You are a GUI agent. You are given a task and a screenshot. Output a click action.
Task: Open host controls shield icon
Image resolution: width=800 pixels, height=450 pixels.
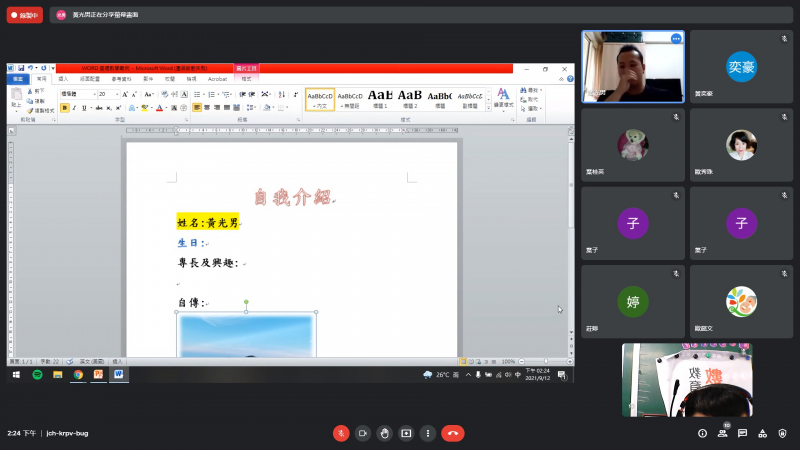point(782,433)
